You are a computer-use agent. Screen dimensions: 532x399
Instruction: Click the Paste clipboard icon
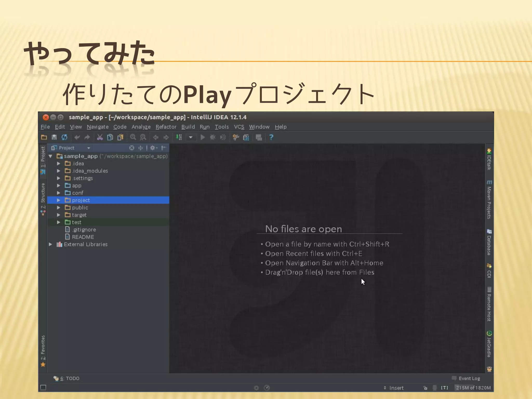pyautogui.click(x=120, y=137)
